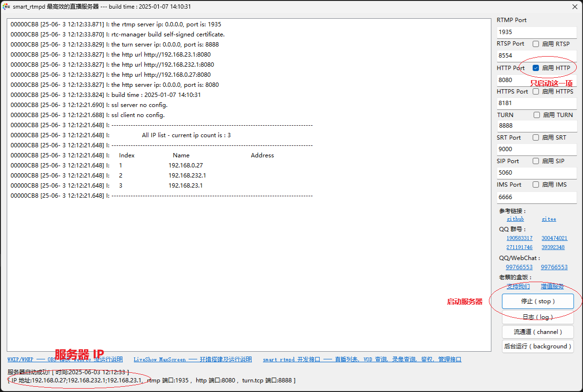This screenshot has width=583, height=392.
Task: Open the gitee reference link
Action: click(x=549, y=219)
